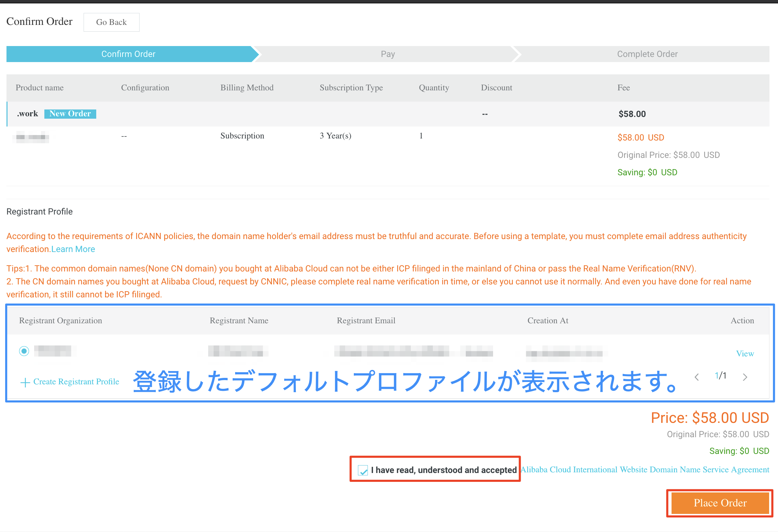Click View on the registrant profile row

coord(745,353)
